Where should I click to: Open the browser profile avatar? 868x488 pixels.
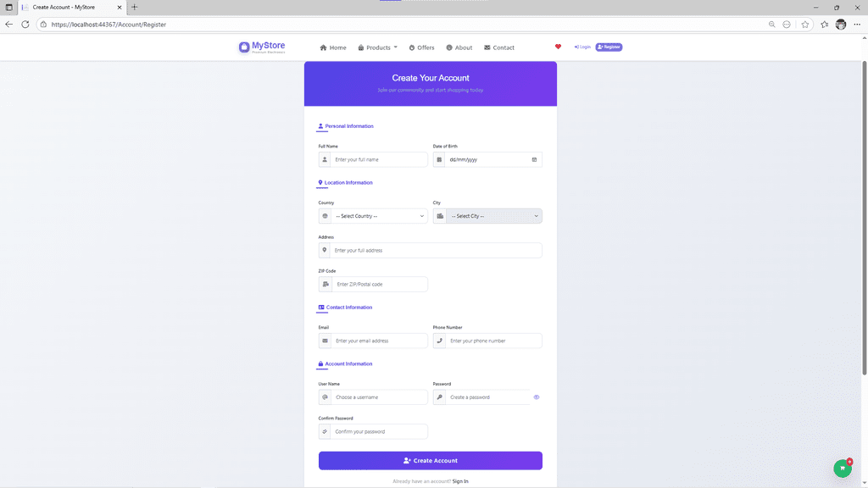(841, 25)
